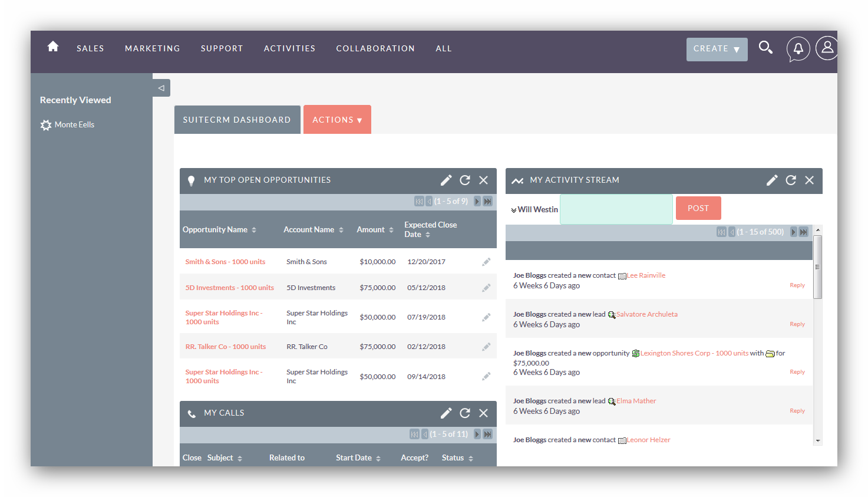
Task: Collapse the Recently Viewed sidebar
Action: [161, 88]
